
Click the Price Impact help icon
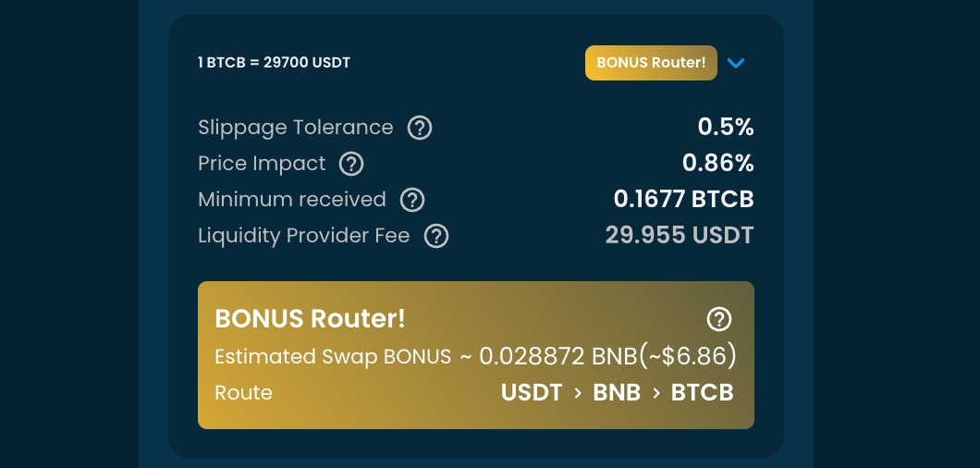(351, 164)
